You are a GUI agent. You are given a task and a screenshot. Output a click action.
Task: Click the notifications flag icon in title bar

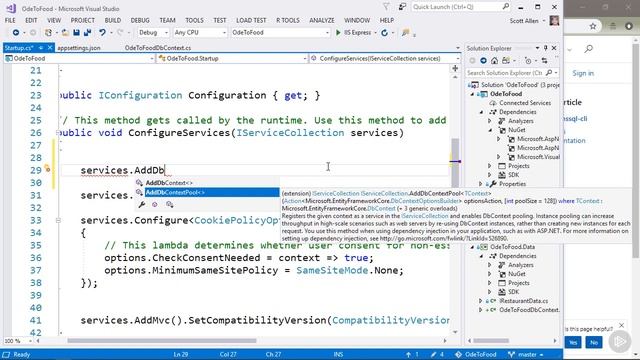pyautogui.click(x=386, y=7)
